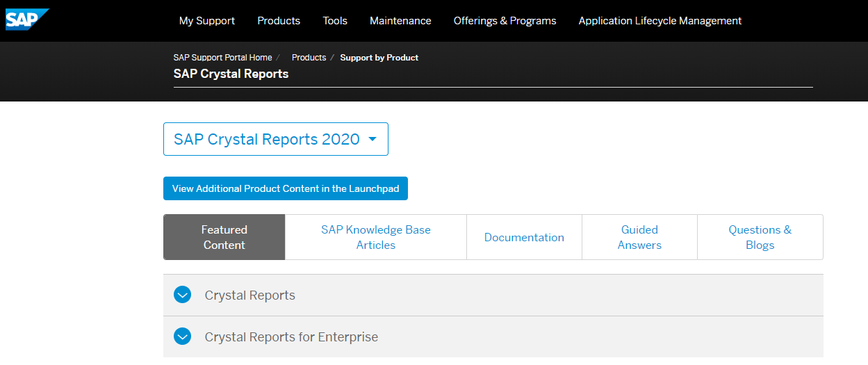Screen dimensions: 868x365
Task: Open the Maintenance menu
Action: pos(400,21)
